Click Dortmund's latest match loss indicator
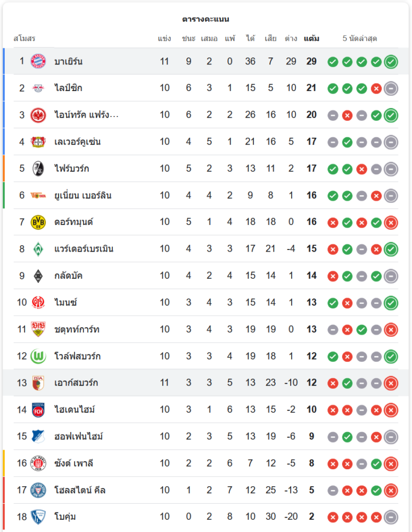This screenshot has width=412, height=532. click(391, 222)
